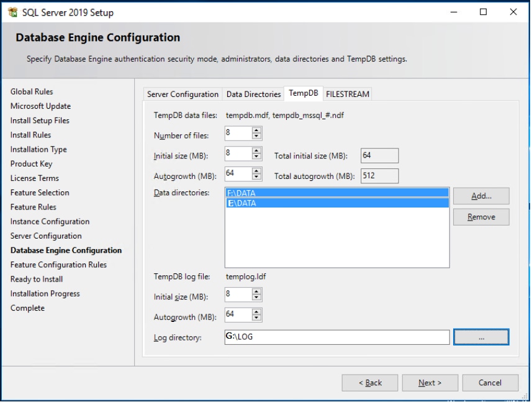
Task: Click the log Autogrowth (MB) field
Action: pos(238,315)
